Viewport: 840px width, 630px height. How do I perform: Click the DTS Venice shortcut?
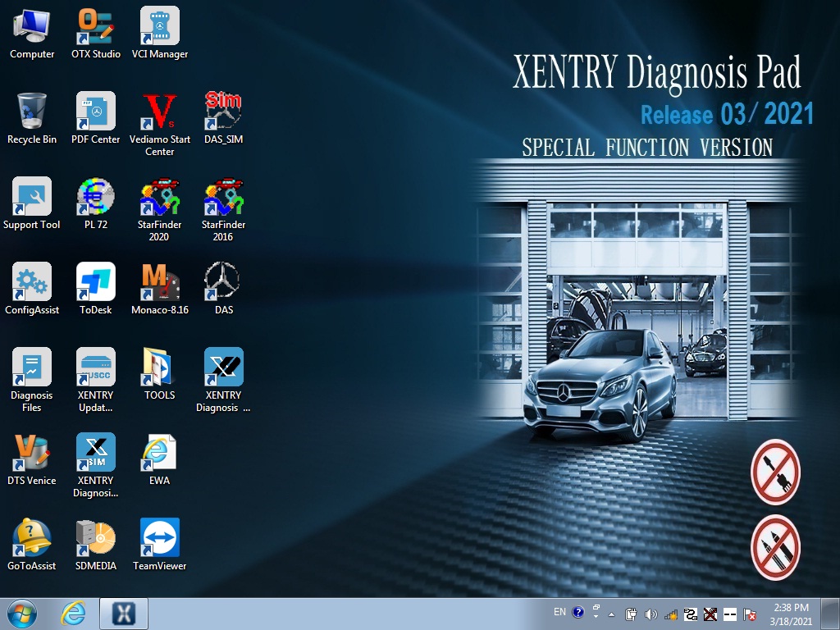point(32,459)
